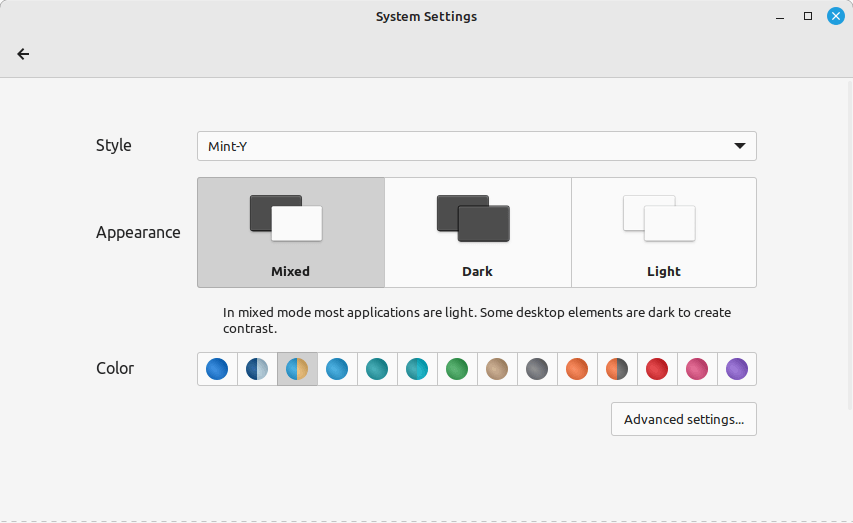
Task: Switch appearance to Dark mode
Action: coord(478,232)
